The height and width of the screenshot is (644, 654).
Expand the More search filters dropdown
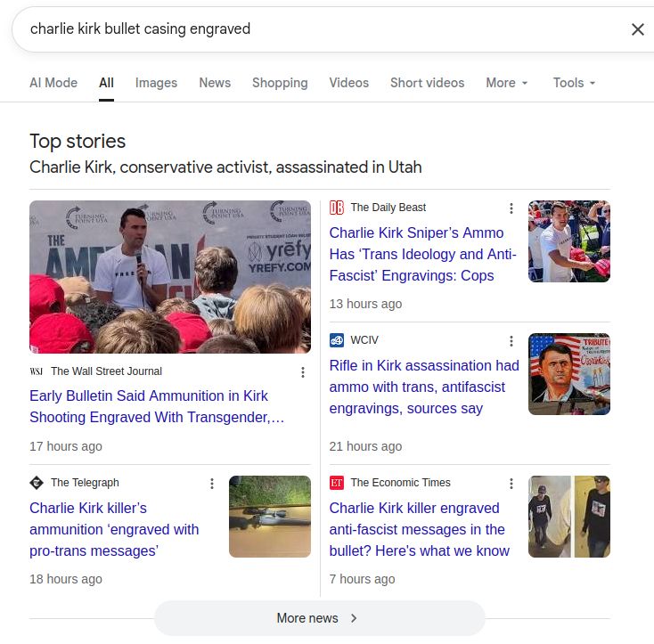pyautogui.click(x=507, y=83)
